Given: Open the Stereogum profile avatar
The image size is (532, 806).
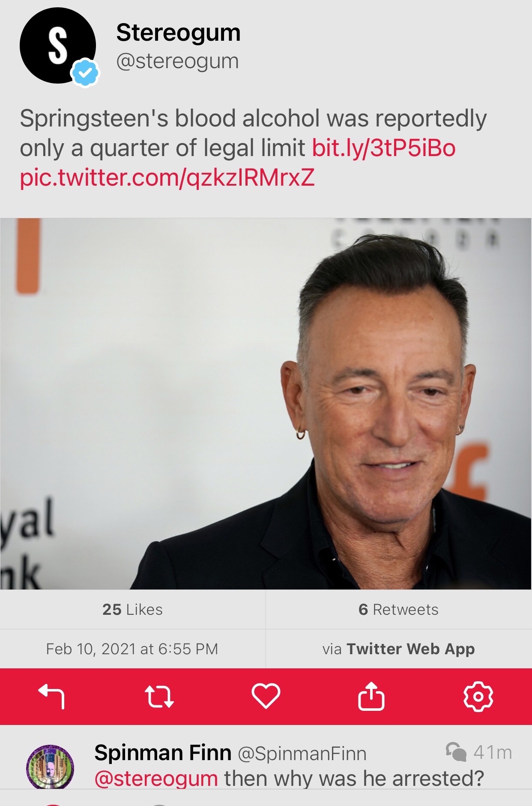Looking at the screenshot, I should point(58,45).
